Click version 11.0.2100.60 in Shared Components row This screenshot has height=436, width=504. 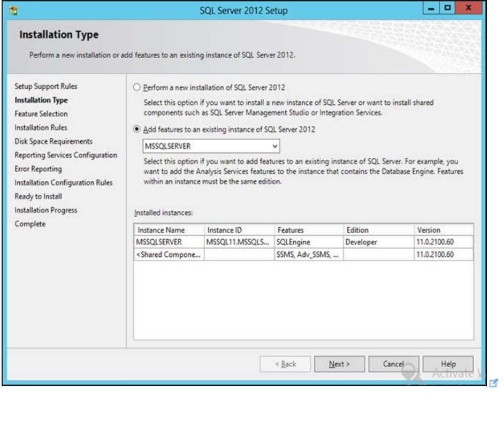pyautogui.click(x=444, y=255)
